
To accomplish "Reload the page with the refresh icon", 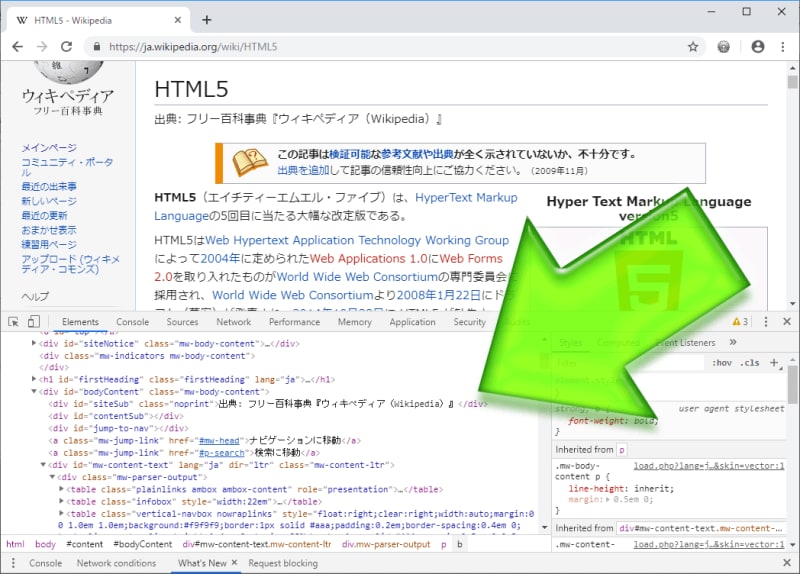I will pyautogui.click(x=66, y=47).
